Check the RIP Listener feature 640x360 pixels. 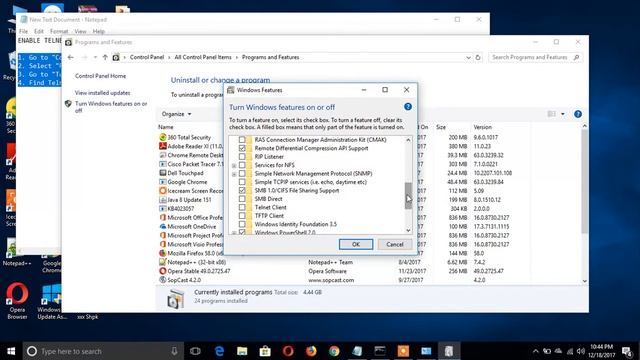[x=242, y=156]
